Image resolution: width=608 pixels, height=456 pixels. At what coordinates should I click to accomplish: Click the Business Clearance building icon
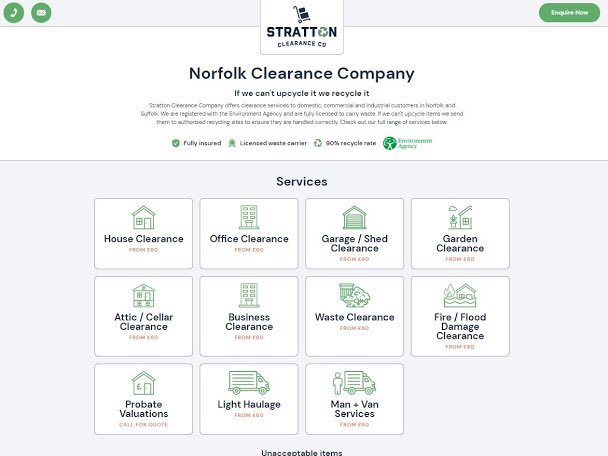(x=249, y=296)
